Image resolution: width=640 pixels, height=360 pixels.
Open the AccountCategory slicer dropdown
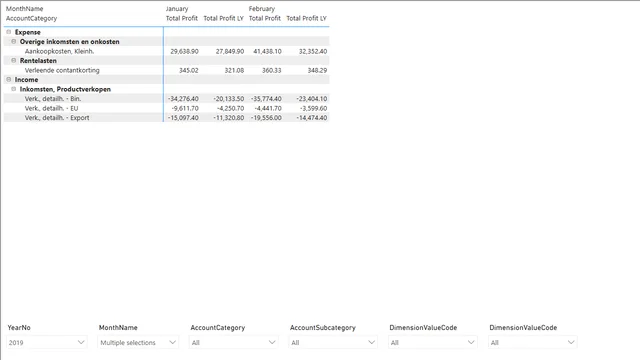pyautogui.click(x=233, y=342)
